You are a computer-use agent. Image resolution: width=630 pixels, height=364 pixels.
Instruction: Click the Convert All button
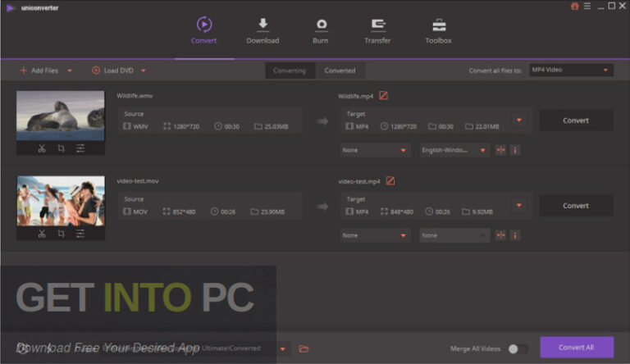tap(577, 347)
